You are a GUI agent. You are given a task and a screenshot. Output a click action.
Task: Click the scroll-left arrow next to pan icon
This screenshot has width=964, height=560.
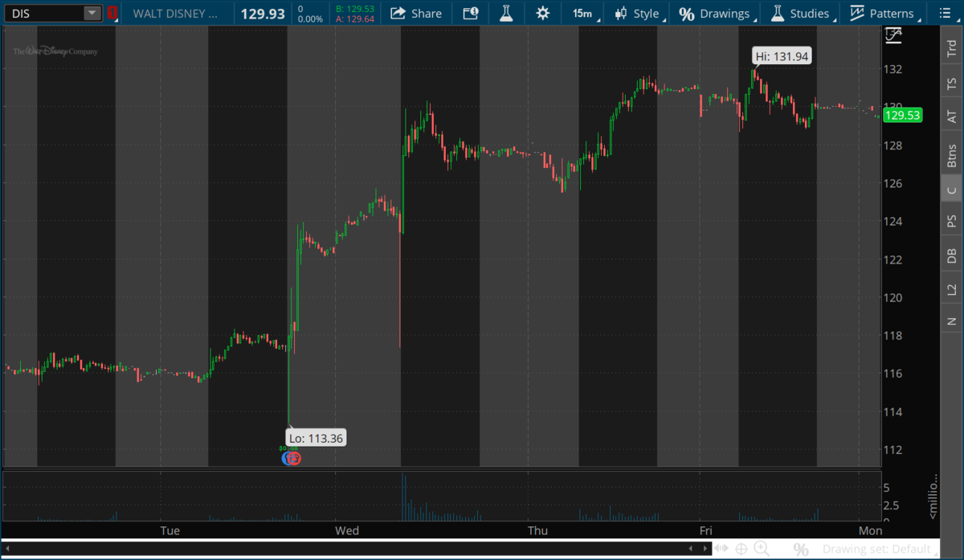690,549
